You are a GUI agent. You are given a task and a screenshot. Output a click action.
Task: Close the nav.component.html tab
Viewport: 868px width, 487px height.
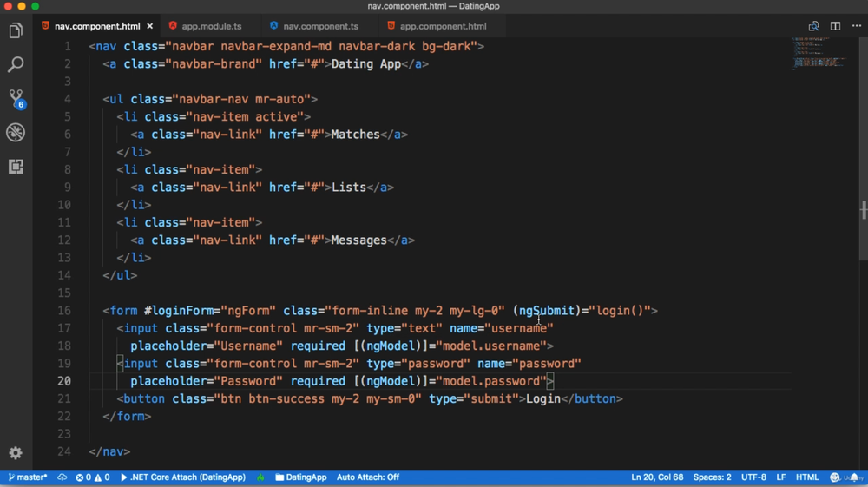[x=149, y=26]
